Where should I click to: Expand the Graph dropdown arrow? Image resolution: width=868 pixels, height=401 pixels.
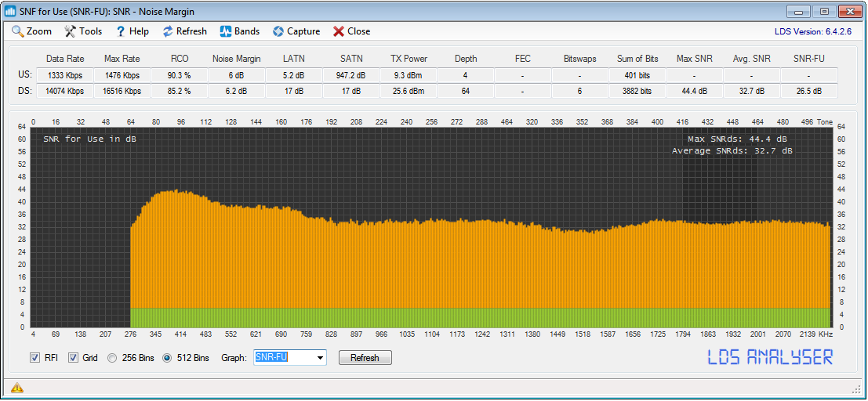320,358
